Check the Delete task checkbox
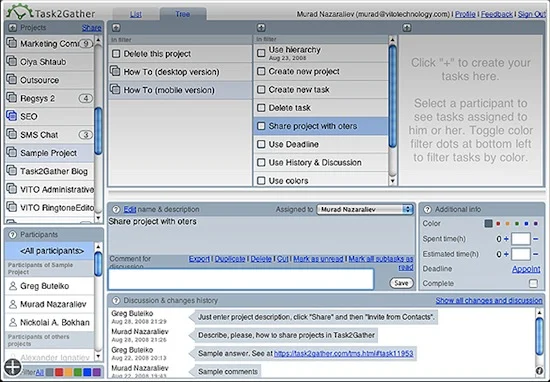 click(x=261, y=108)
